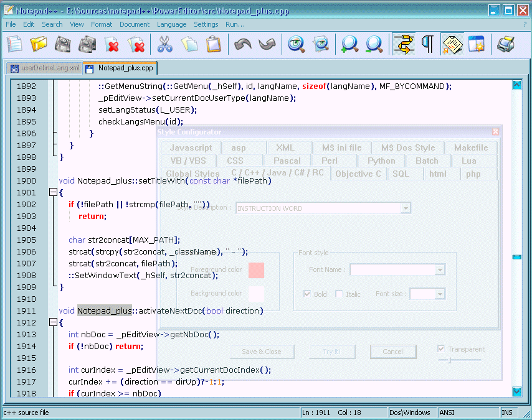This screenshot has width=532, height=420.
Task: Open the Font Name dropdown
Action: (440, 269)
